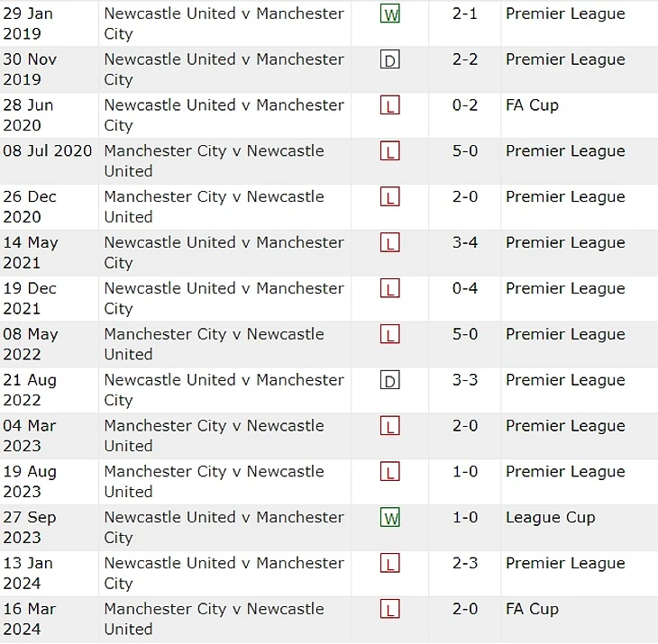Select the green W badge for 27 Sep 2023
This screenshot has width=658, height=644.
[x=390, y=517]
